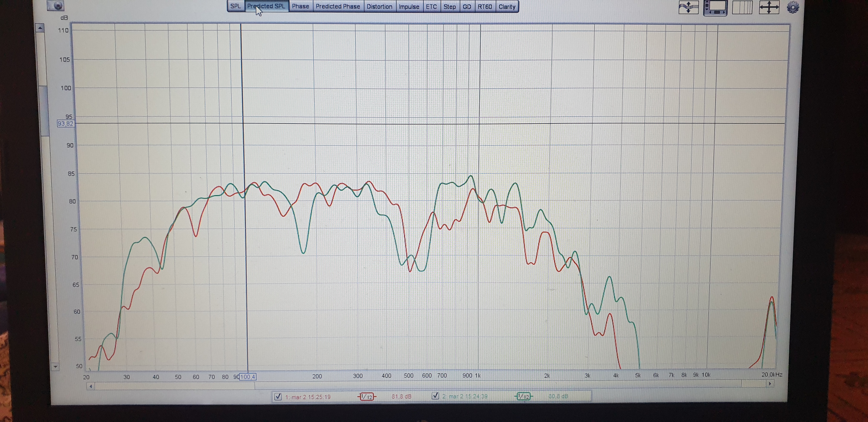Screen dimensions: 868x422
Task: Click the 80,8 dB green trace value
Action: [x=558, y=396]
